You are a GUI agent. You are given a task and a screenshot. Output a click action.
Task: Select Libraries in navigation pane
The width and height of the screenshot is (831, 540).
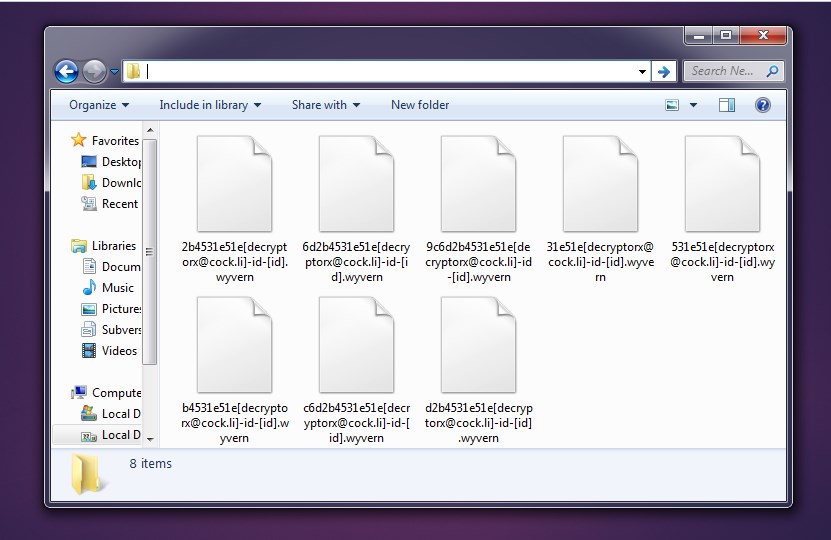pos(104,246)
